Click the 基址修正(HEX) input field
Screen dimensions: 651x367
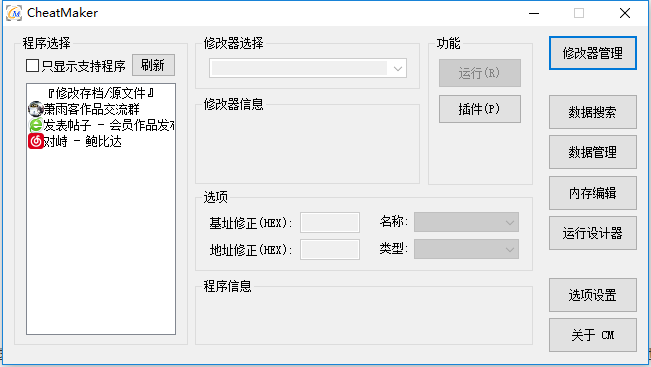(x=330, y=223)
